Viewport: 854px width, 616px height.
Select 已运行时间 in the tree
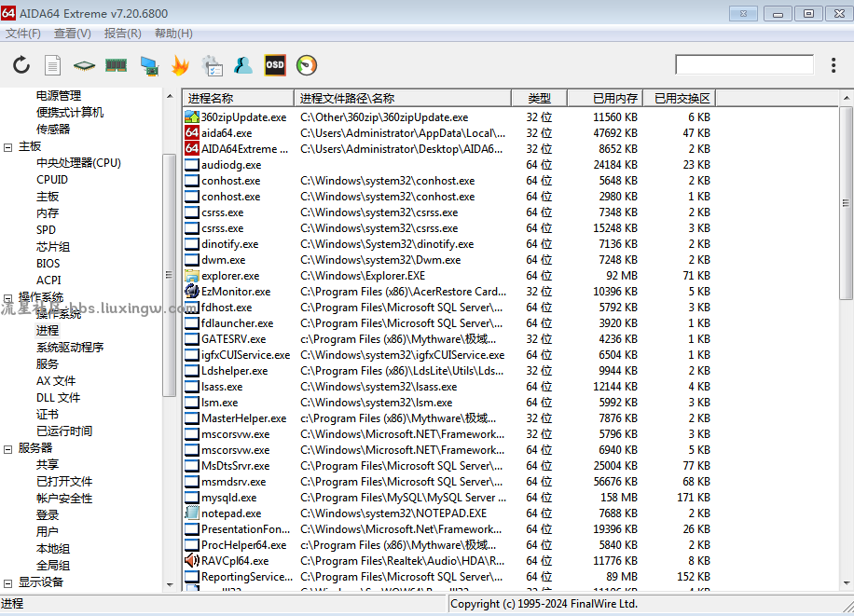pos(64,431)
